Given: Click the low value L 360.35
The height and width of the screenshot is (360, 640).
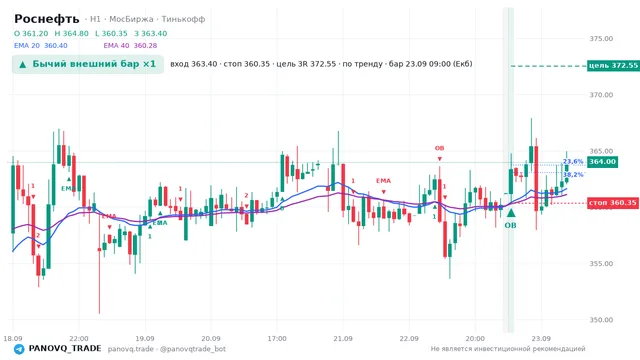Looking at the screenshot, I should [111, 33].
